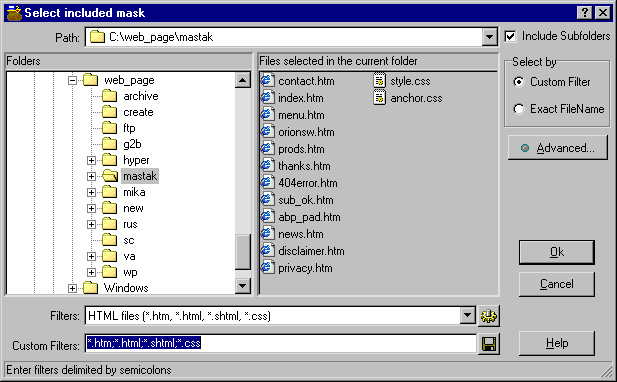Click the style.css file icon

[x=379, y=81]
